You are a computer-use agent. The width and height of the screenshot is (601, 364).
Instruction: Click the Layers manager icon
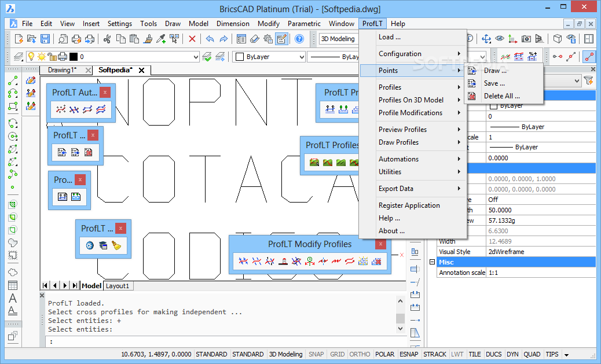coord(18,57)
